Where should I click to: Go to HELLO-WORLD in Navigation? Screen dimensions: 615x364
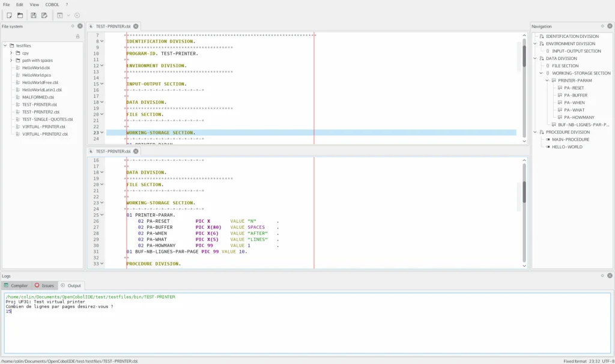567,147
